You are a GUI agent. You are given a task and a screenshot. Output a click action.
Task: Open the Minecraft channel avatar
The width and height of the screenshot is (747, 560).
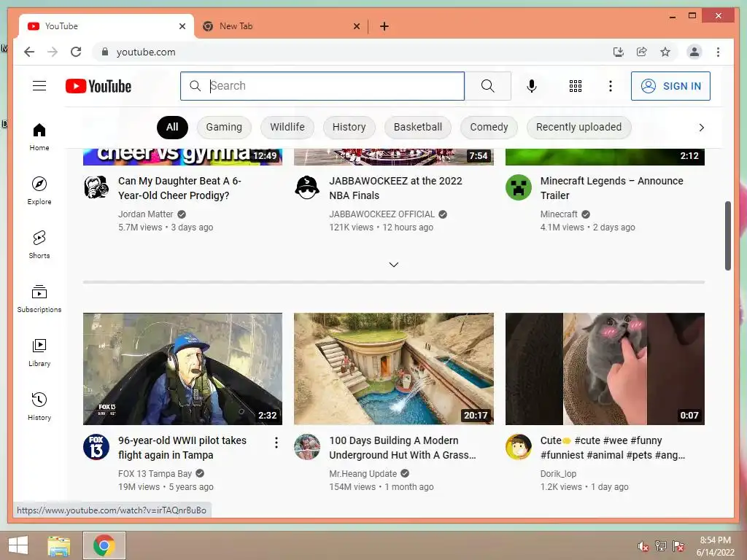[519, 187]
